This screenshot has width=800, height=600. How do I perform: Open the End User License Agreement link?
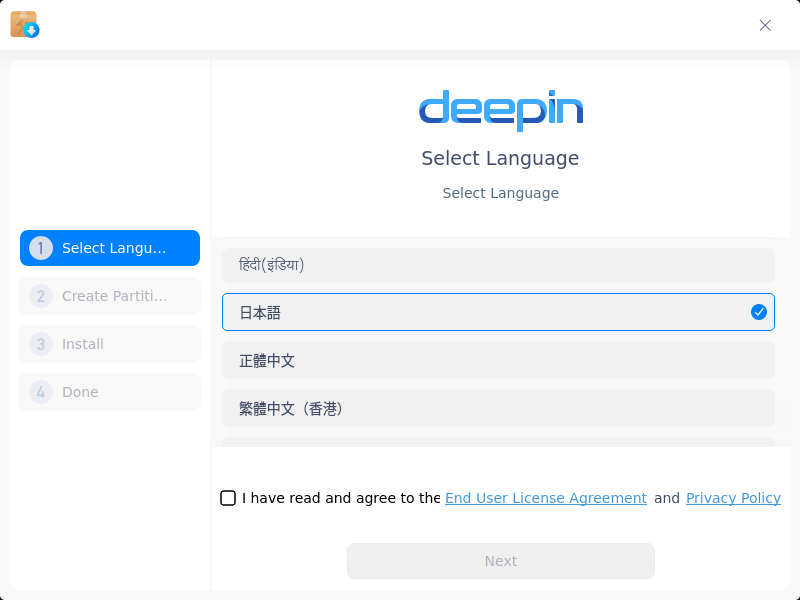point(546,498)
